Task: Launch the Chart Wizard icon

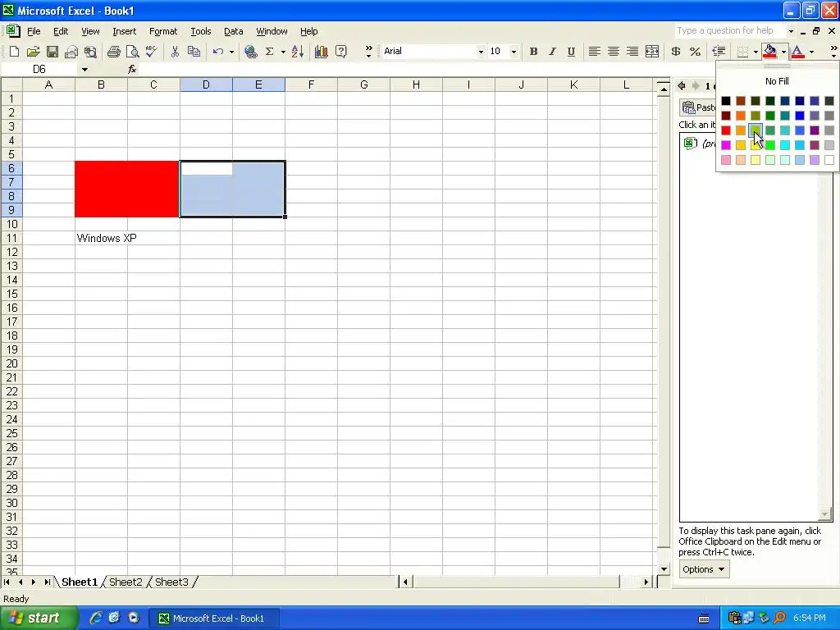Action: pyautogui.click(x=321, y=52)
